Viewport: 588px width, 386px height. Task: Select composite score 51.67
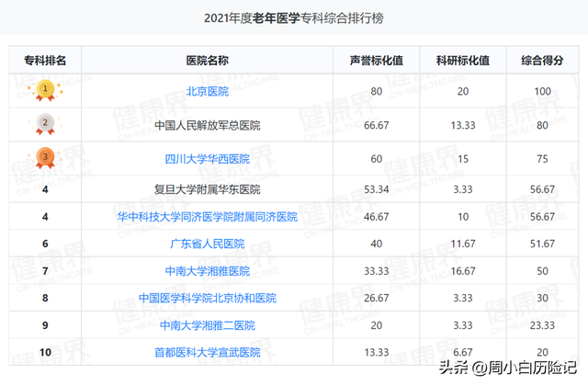click(x=542, y=244)
